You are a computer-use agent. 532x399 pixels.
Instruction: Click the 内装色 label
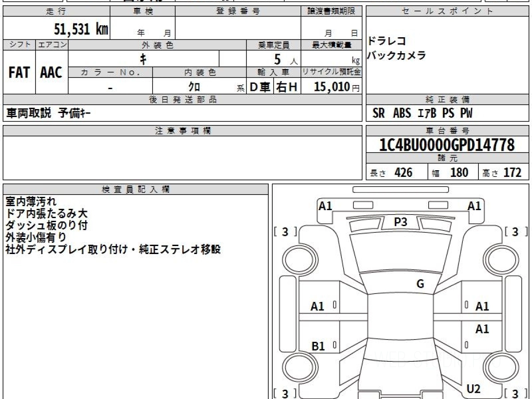click(199, 72)
